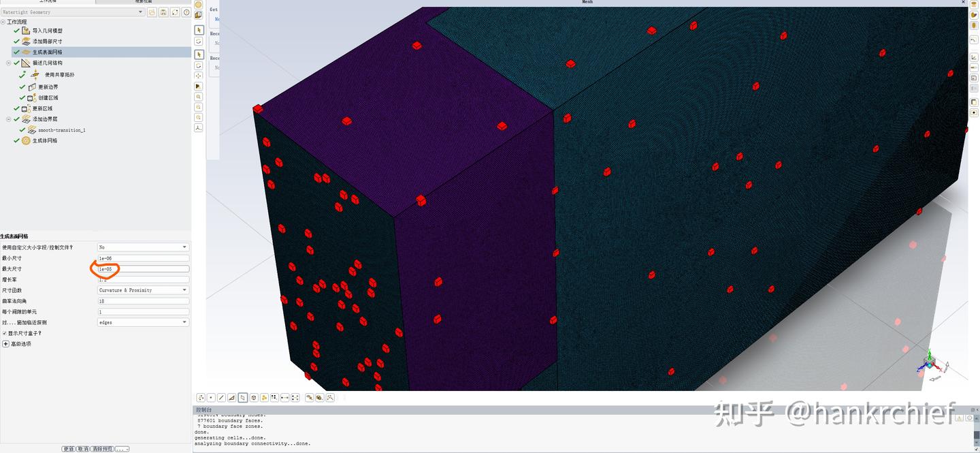Viewport: 980px width, 453px height.
Task: Select the 创建区域 workflow task
Action: 48,98
